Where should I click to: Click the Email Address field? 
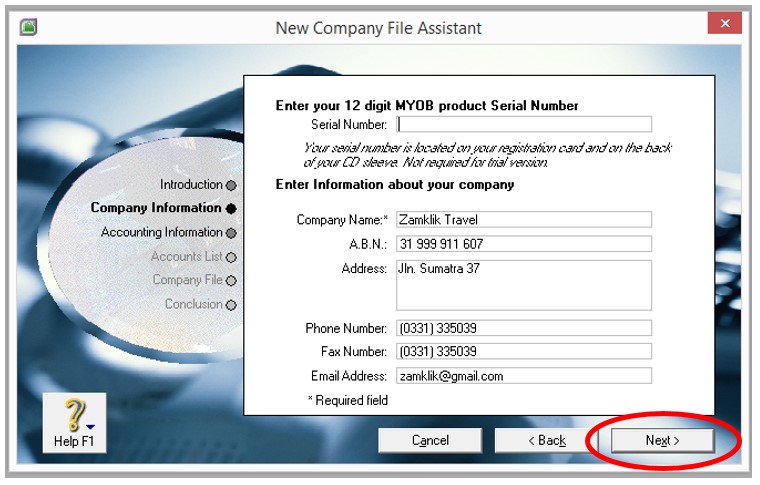point(524,376)
